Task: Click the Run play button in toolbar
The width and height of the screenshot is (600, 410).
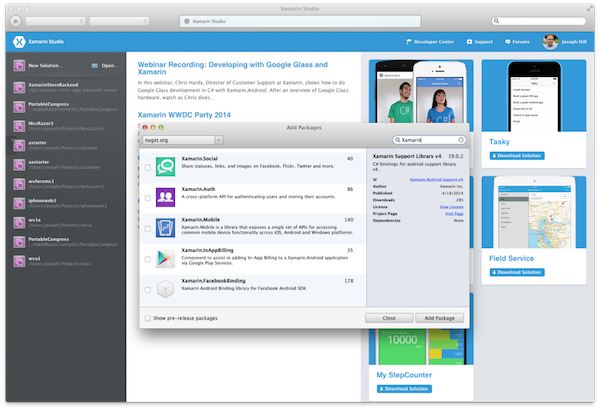Action: point(16,21)
